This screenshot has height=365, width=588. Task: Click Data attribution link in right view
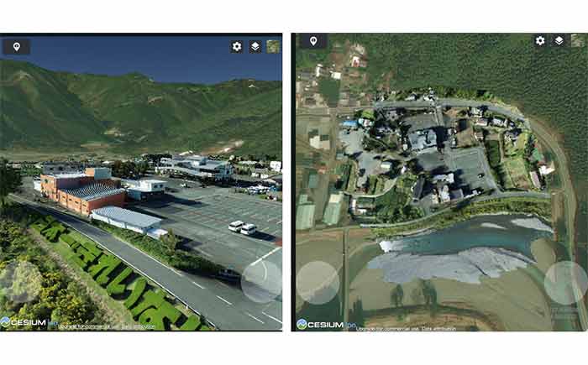pos(438,329)
